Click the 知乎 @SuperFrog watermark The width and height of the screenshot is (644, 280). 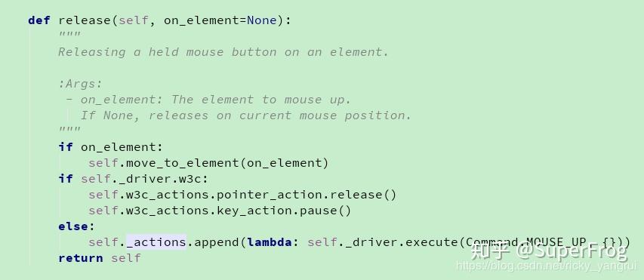point(550,251)
